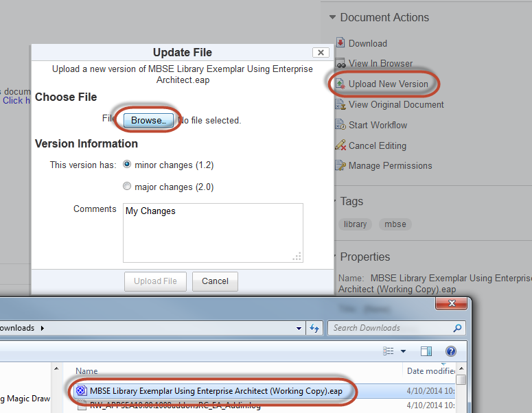532x413 pixels.
Task: Click the mbse tag
Action: click(395, 224)
